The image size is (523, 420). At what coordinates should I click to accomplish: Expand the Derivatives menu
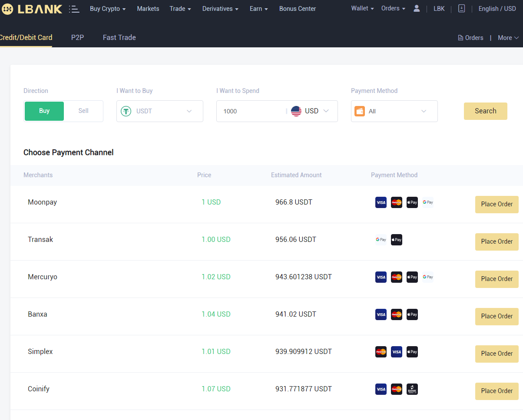point(220,9)
